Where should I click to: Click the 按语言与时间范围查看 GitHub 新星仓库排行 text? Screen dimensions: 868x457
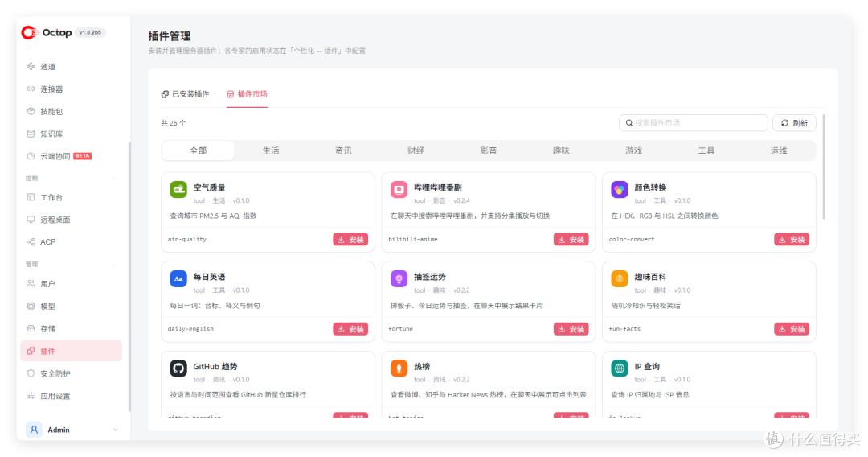pyautogui.click(x=238, y=395)
